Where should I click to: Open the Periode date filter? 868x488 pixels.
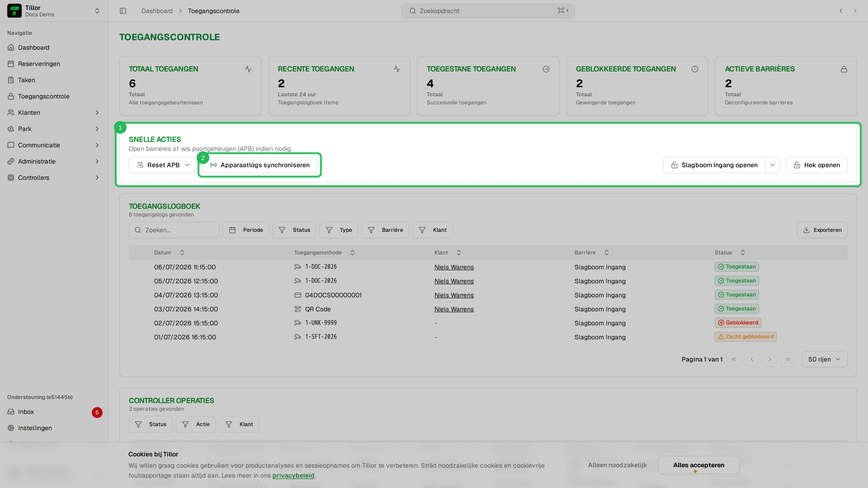point(246,230)
